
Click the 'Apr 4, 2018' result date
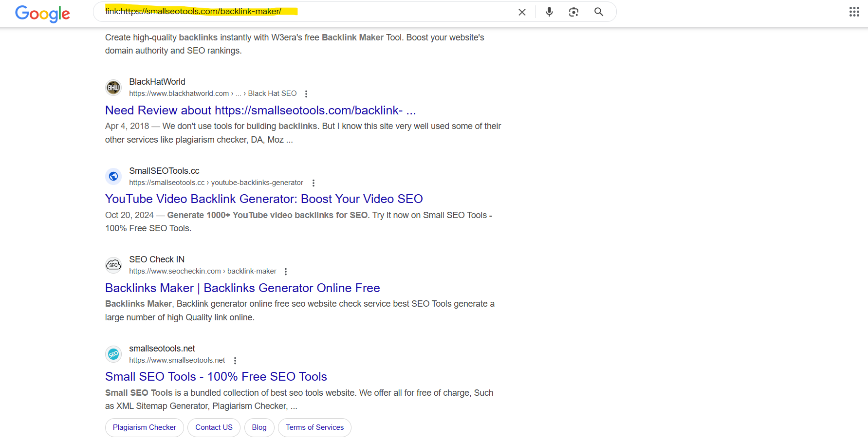coord(127,126)
